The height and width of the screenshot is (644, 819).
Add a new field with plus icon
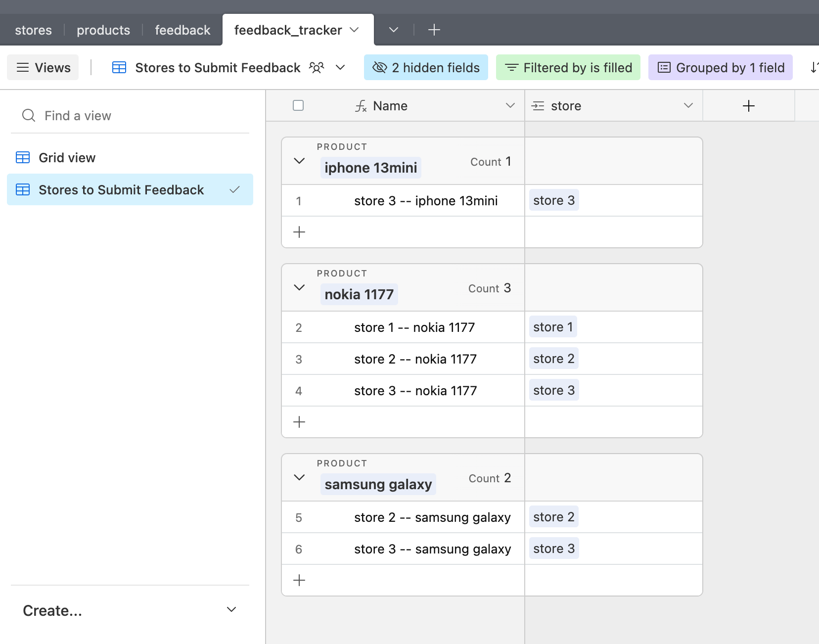click(749, 106)
